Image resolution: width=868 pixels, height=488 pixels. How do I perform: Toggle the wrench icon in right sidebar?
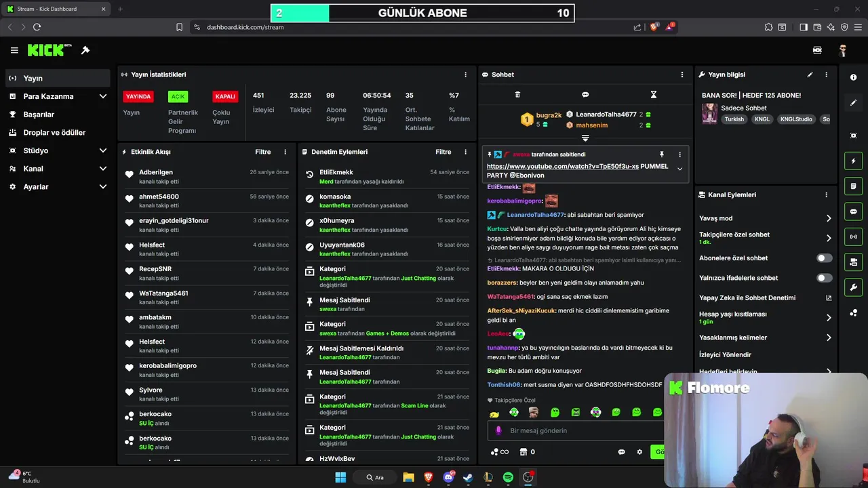point(853,287)
